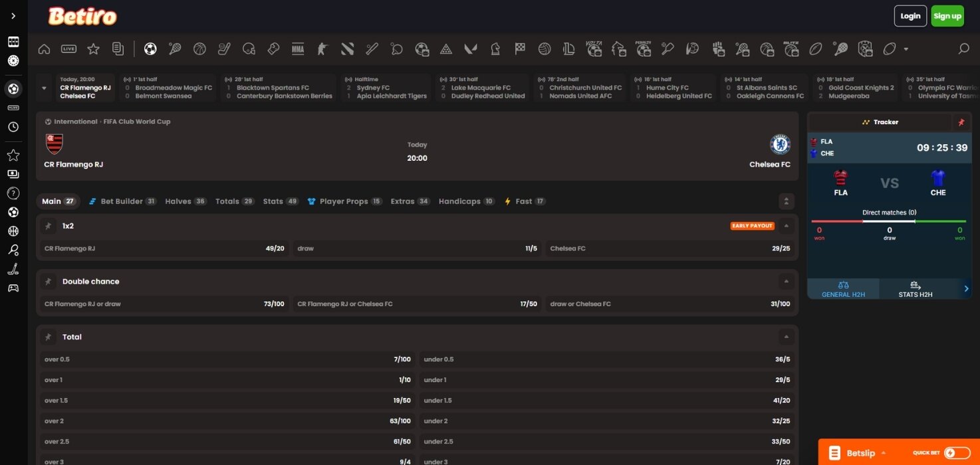This screenshot has width=980, height=465.
Task: Select the League of Legends icon
Action: click(x=569, y=48)
